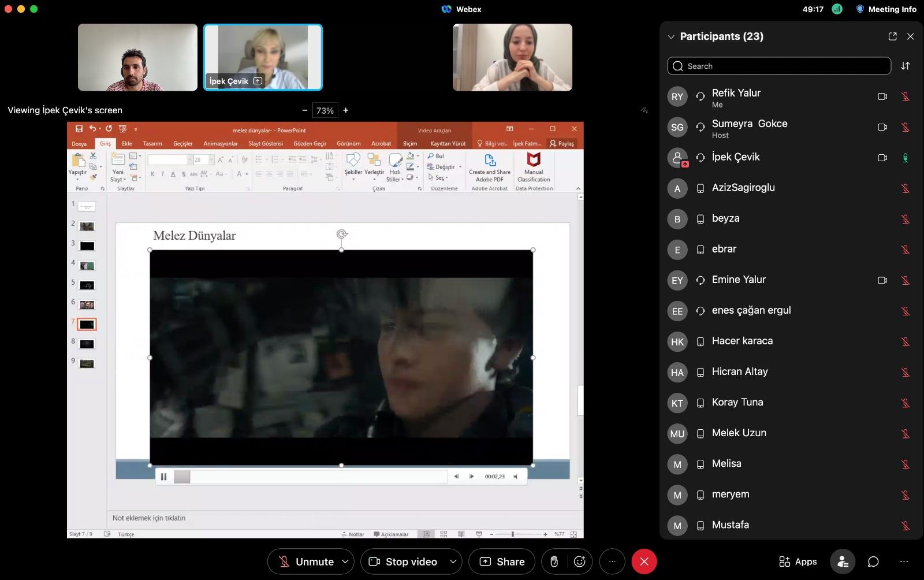Select İpek Çevik's video thumbnail
Screen dimensions: 924x580
tap(263, 57)
